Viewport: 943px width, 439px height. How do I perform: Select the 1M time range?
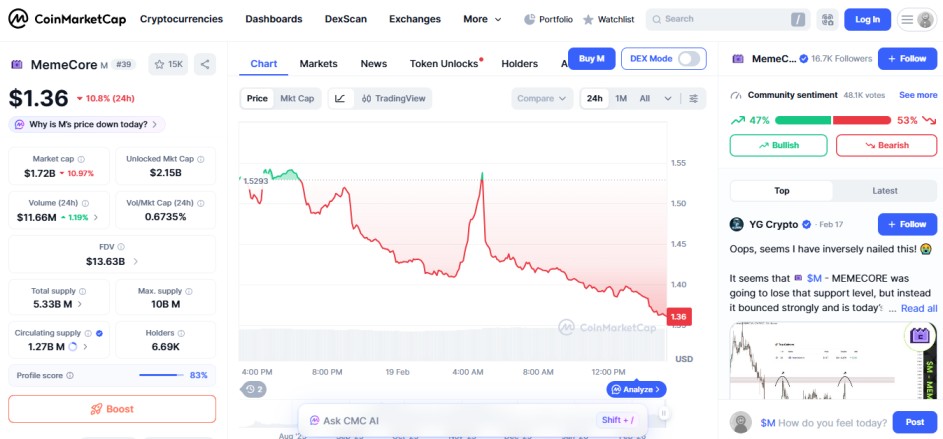click(x=621, y=98)
